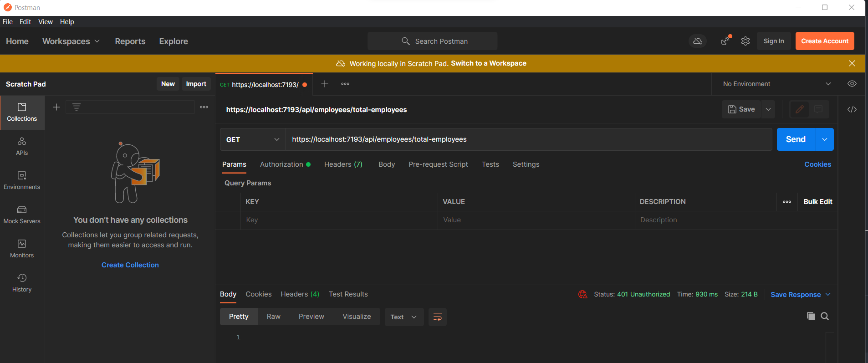The image size is (868, 363).
Task: Open the APIs sidebar panel
Action: click(22, 147)
